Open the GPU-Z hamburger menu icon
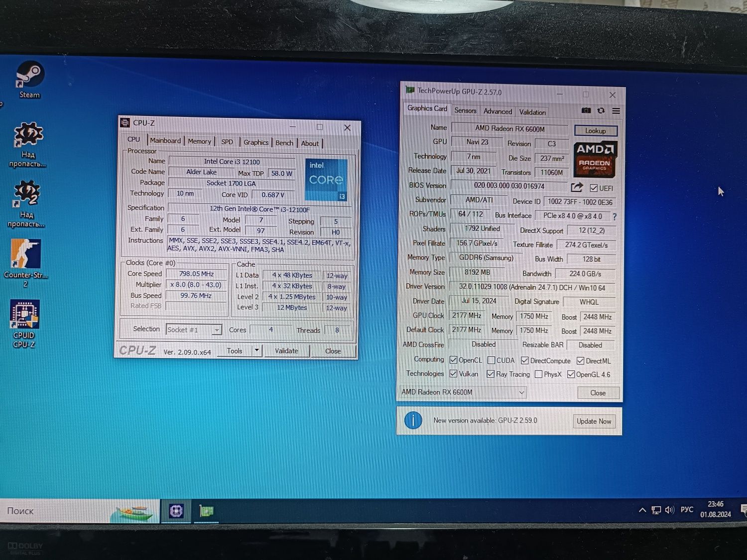Image resolution: width=747 pixels, height=560 pixels. (x=616, y=111)
